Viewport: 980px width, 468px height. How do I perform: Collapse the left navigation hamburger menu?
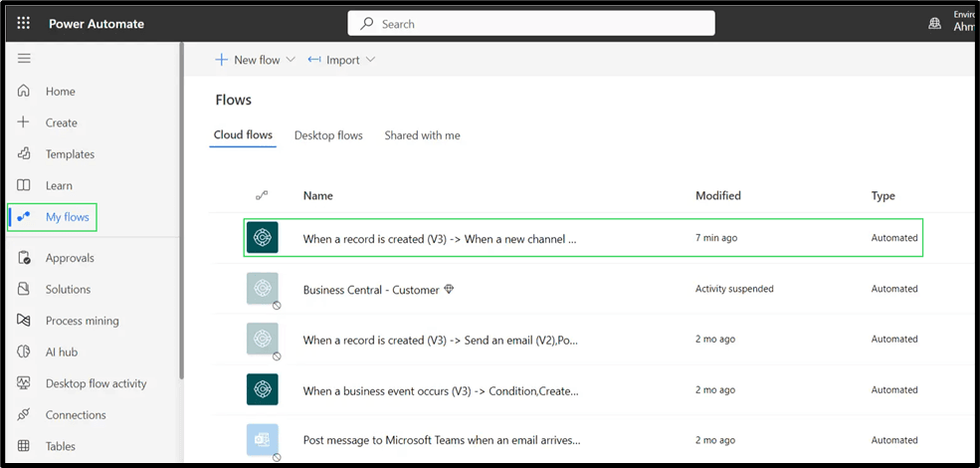pyautogui.click(x=24, y=59)
